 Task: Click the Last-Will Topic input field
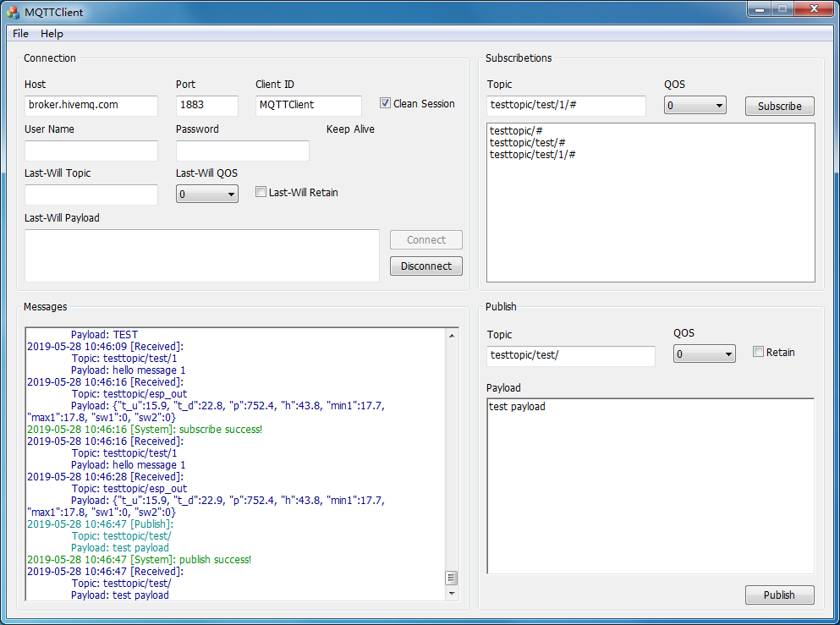coord(91,195)
